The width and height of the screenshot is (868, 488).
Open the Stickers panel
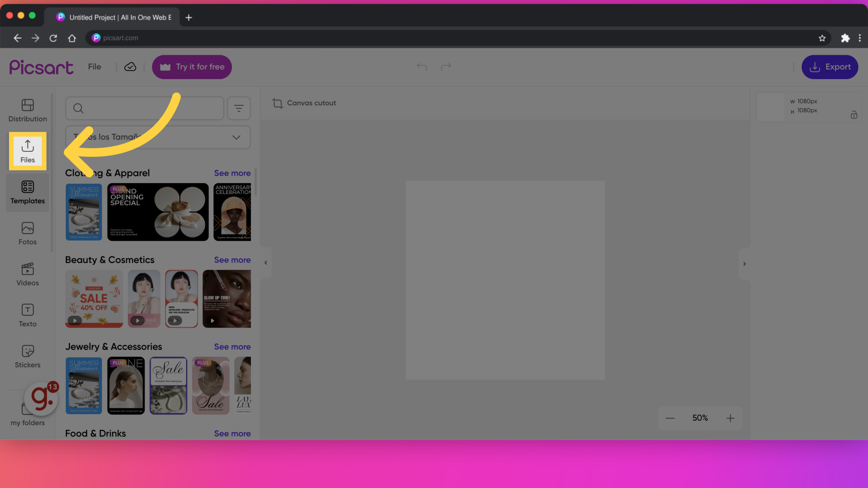28,356
